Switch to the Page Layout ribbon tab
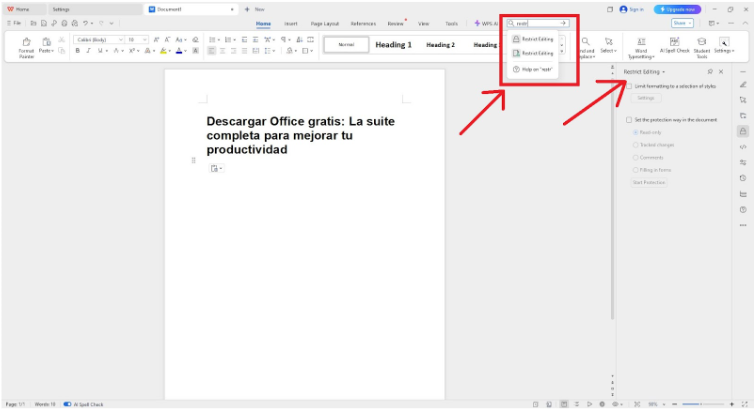The height and width of the screenshot is (412, 756). (324, 24)
